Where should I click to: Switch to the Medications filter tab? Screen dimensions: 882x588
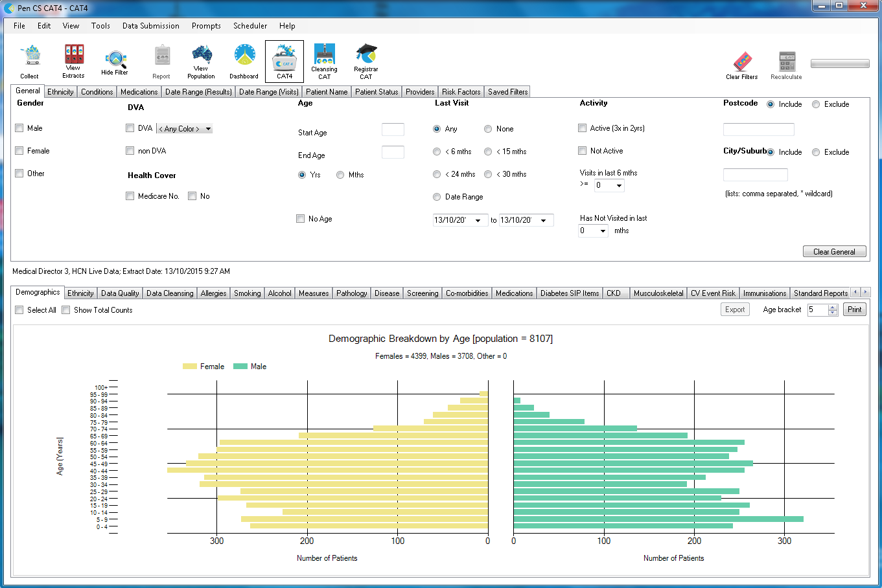click(139, 92)
